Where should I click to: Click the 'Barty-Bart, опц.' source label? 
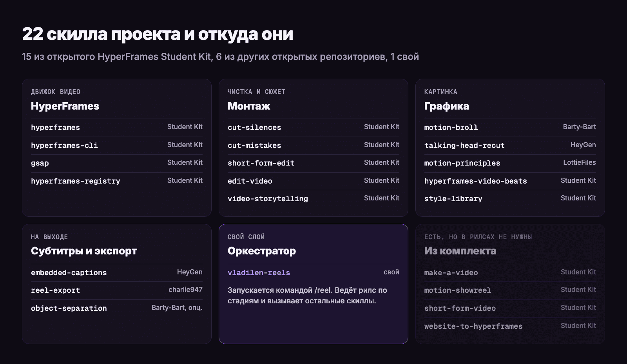(x=177, y=308)
